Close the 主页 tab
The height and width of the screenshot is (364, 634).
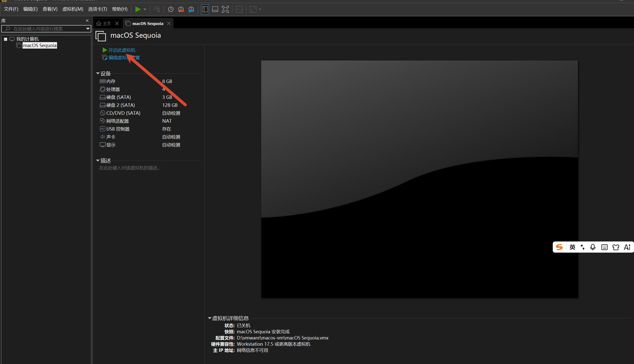(117, 23)
